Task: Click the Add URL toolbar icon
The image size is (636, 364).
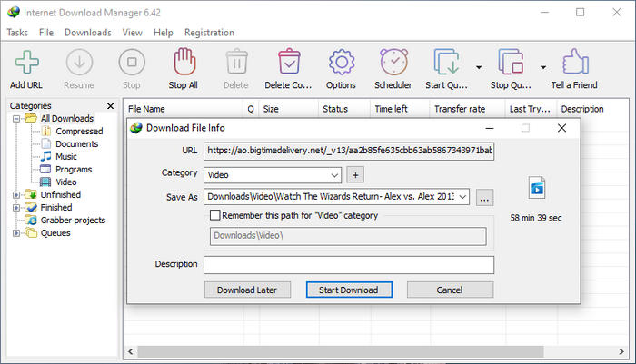Action: pos(26,63)
